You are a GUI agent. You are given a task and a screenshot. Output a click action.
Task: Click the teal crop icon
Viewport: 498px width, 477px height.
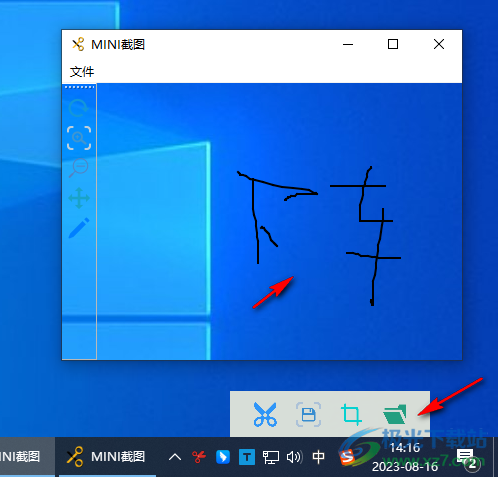click(x=351, y=414)
